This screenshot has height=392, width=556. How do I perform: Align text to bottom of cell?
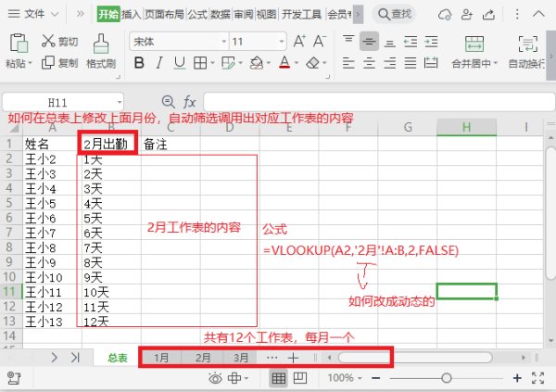coord(390,43)
